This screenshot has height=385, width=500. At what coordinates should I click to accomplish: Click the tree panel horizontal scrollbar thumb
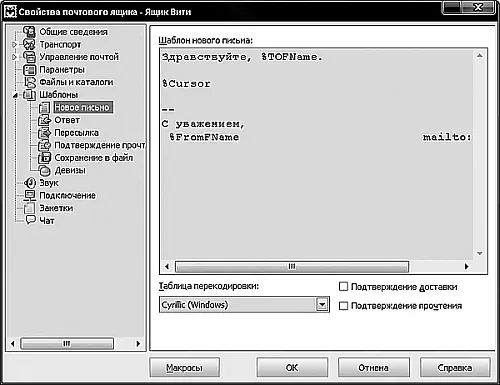[67, 343]
